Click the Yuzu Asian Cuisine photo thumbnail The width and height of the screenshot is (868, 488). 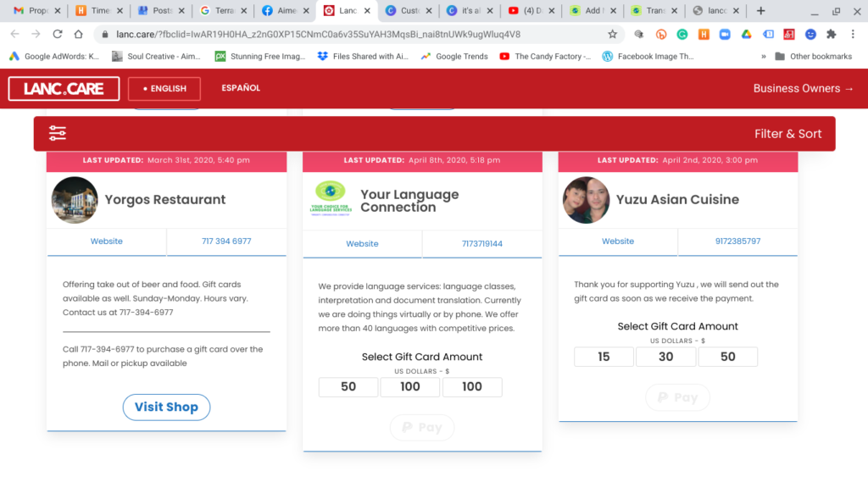(x=587, y=200)
